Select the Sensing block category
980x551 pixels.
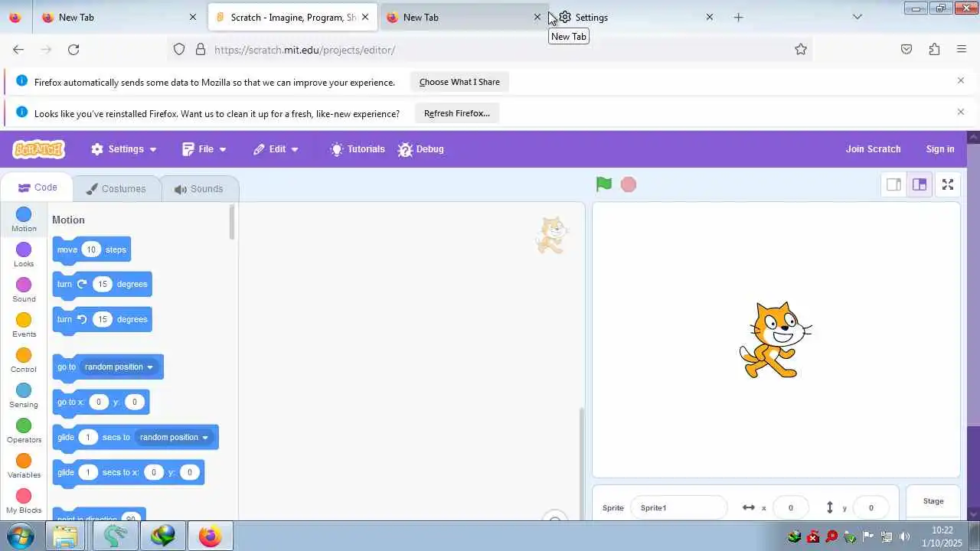coord(24,396)
